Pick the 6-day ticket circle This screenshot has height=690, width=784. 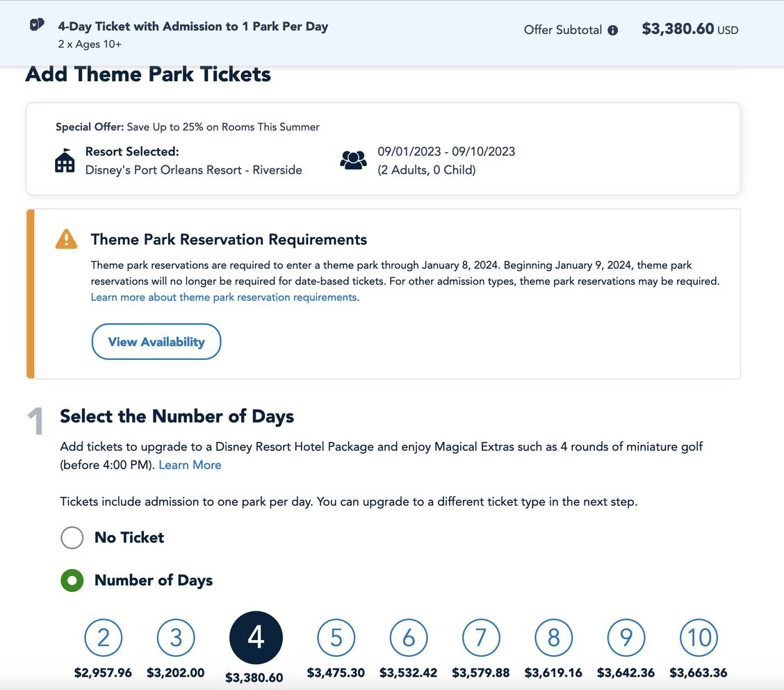pyautogui.click(x=409, y=637)
